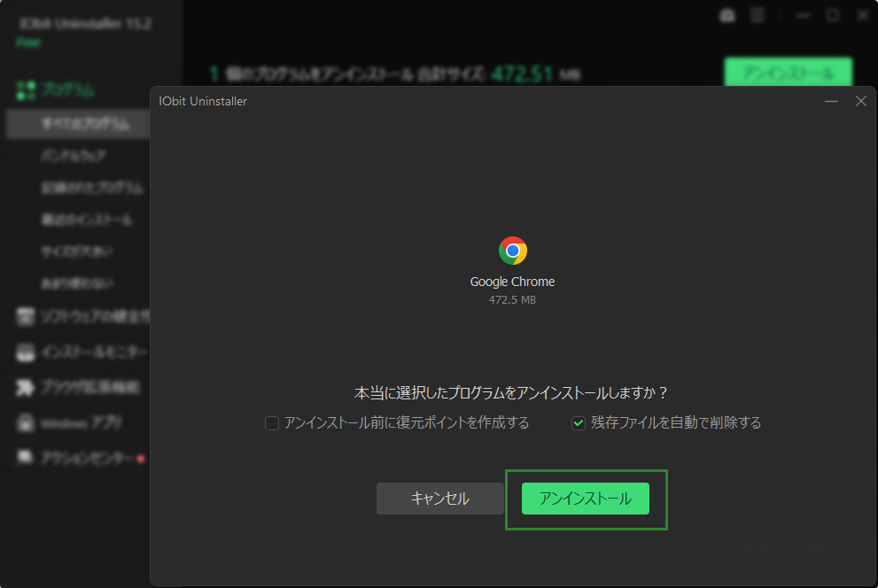Screen dimensions: 878x588
Task: Open アクションセンター icon in main window sidebar
Action: [25, 458]
